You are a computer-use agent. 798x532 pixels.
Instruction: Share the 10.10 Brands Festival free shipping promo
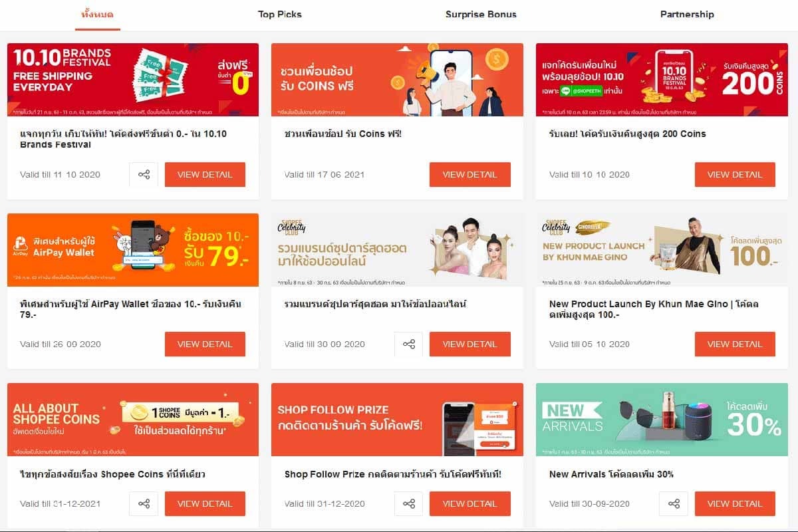tap(144, 175)
